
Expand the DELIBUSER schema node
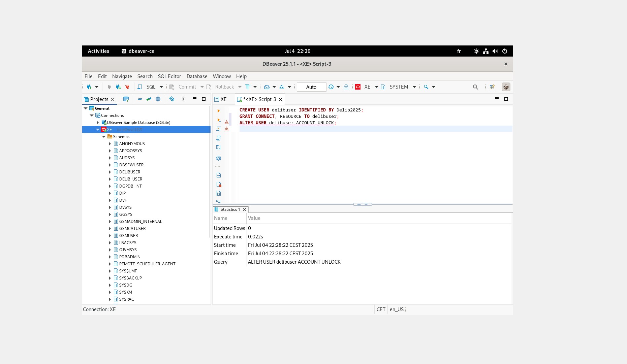point(110,172)
